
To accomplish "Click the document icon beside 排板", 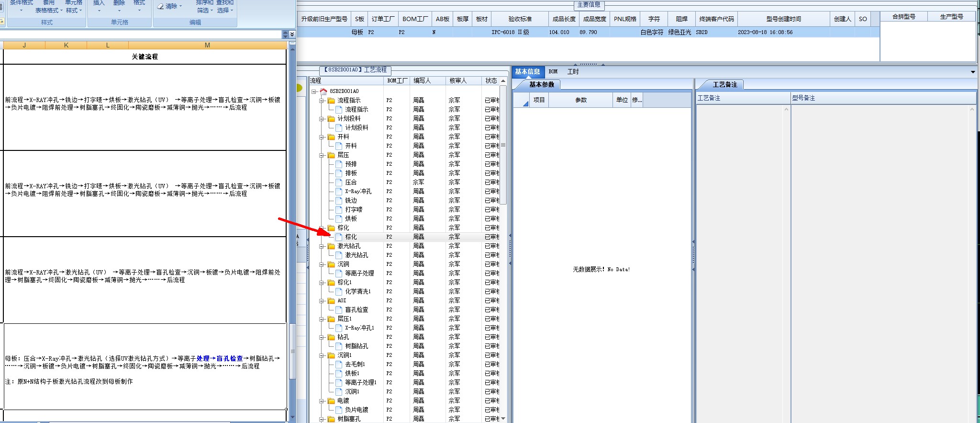I will [x=339, y=173].
